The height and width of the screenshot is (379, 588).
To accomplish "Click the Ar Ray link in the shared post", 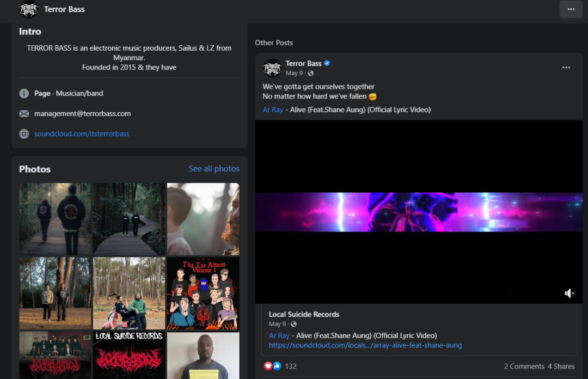I will pyautogui.click(x=279, y=335).
